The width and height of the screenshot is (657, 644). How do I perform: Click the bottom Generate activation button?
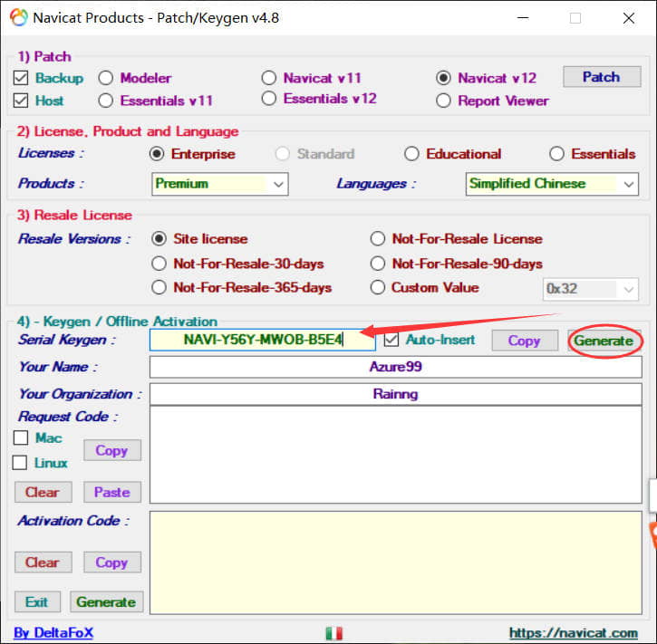pos(106,601)
